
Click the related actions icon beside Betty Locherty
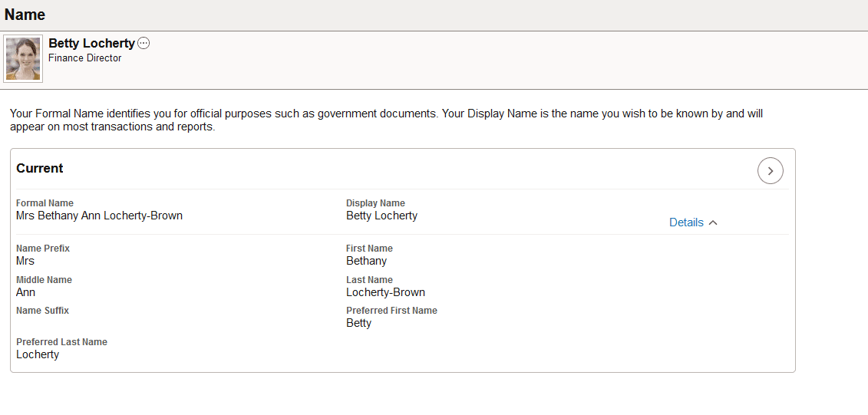pyautogui.click(x=144, y=44)
